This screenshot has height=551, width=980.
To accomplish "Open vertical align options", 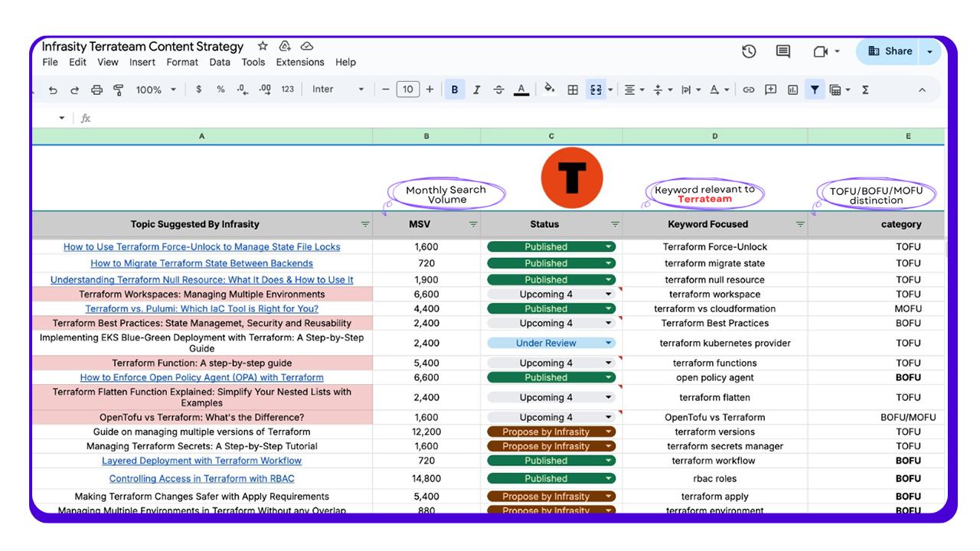I will 661,90.
